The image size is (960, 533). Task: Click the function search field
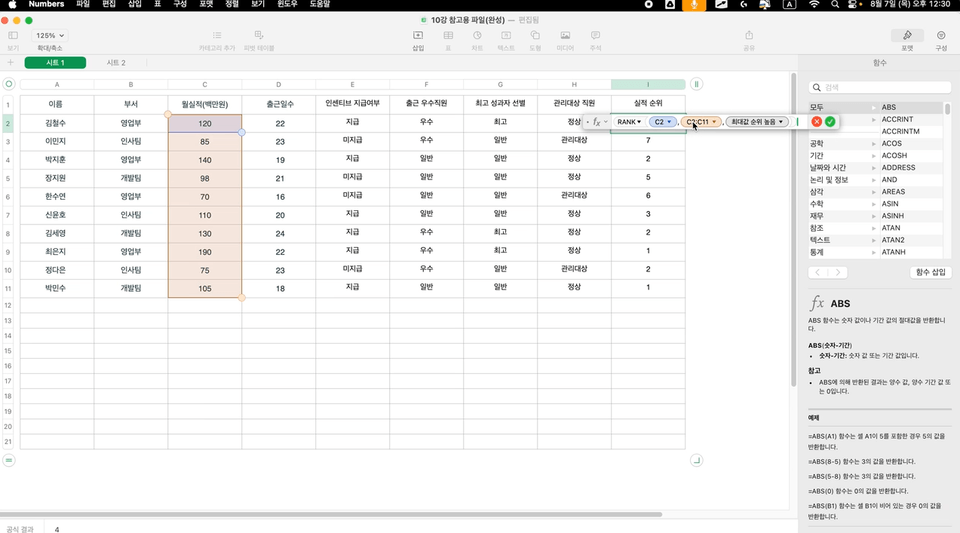click(879, 88)
